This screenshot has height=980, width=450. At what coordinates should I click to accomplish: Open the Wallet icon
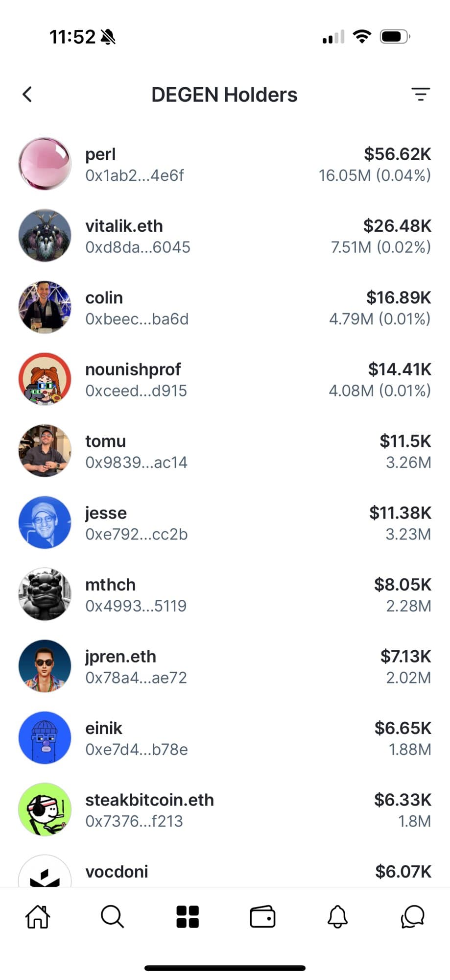click(262, 916)
